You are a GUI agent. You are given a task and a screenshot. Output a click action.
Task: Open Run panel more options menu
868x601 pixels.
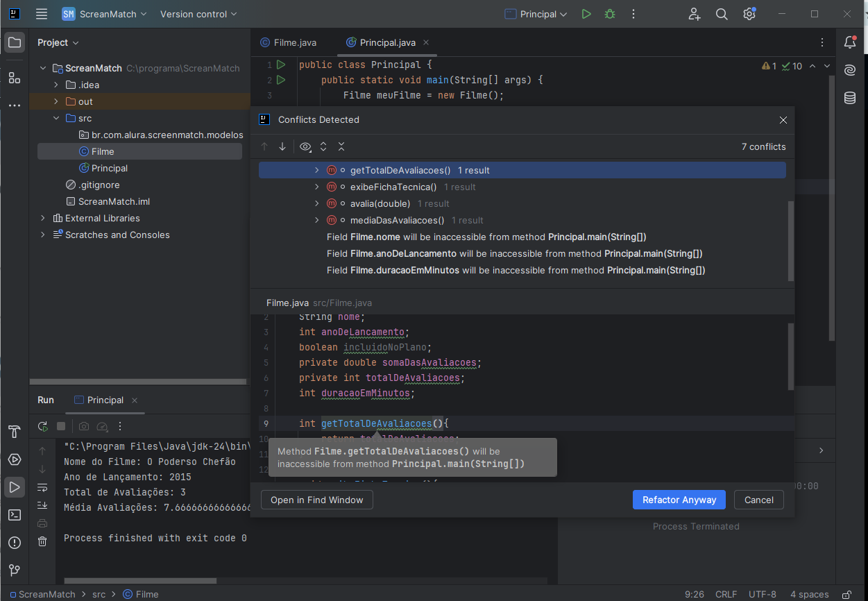(120, 426)
